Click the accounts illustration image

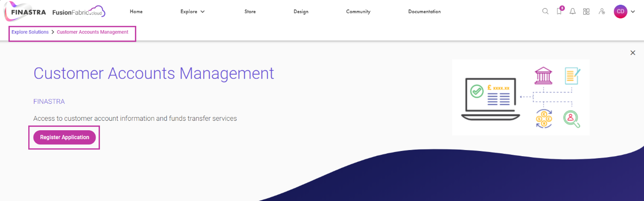(x=520, y=97)
